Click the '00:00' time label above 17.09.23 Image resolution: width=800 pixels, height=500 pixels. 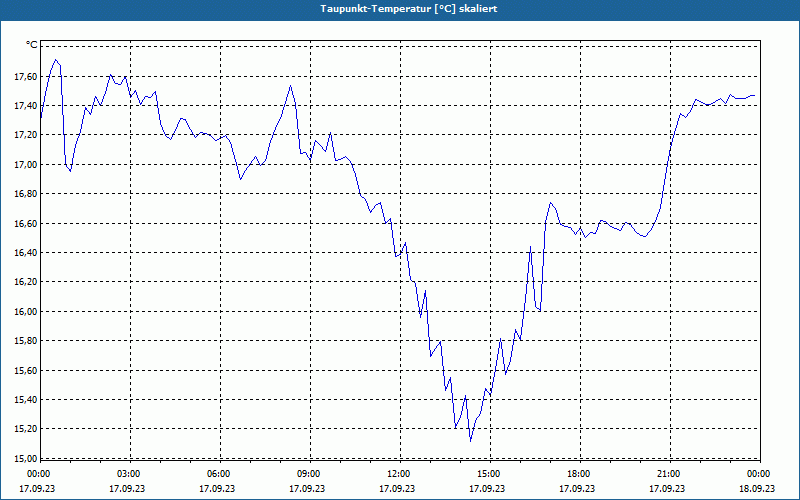click(x=37, y=474)
